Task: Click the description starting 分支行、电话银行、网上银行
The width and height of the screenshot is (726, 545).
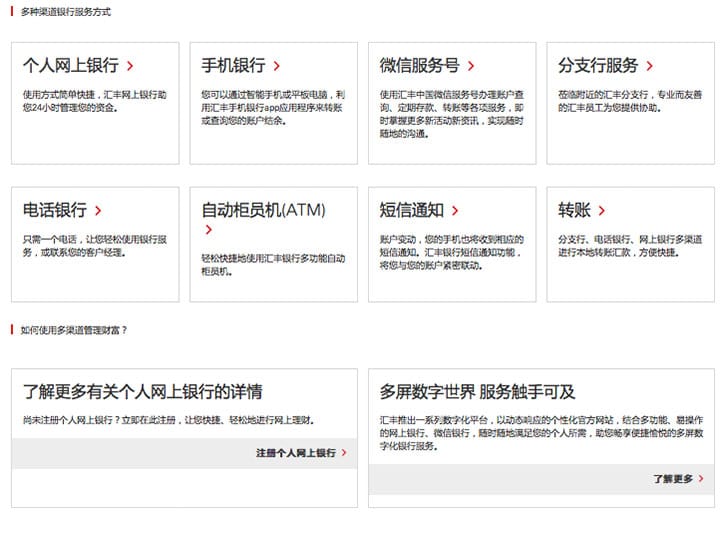Action: click(x=630, y=246)
